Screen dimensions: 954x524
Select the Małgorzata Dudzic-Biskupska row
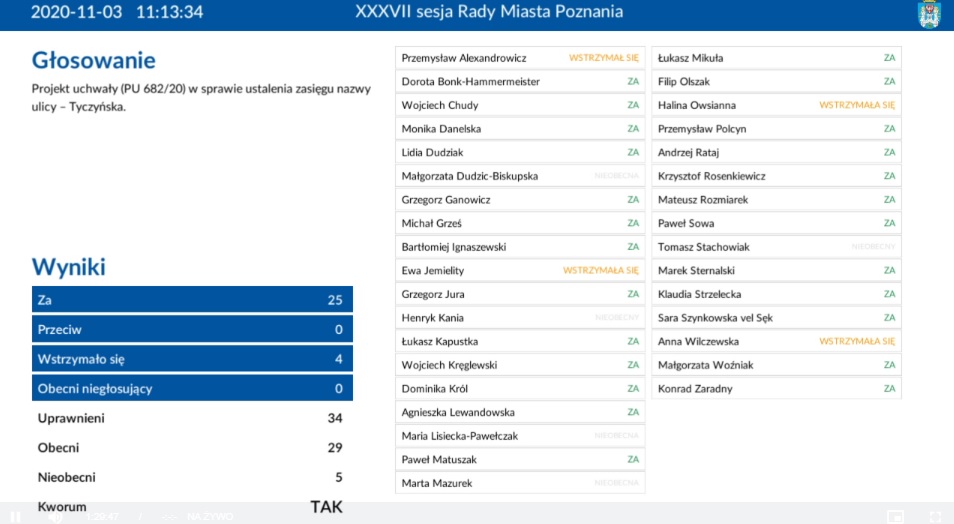click(x=520, y=176)
